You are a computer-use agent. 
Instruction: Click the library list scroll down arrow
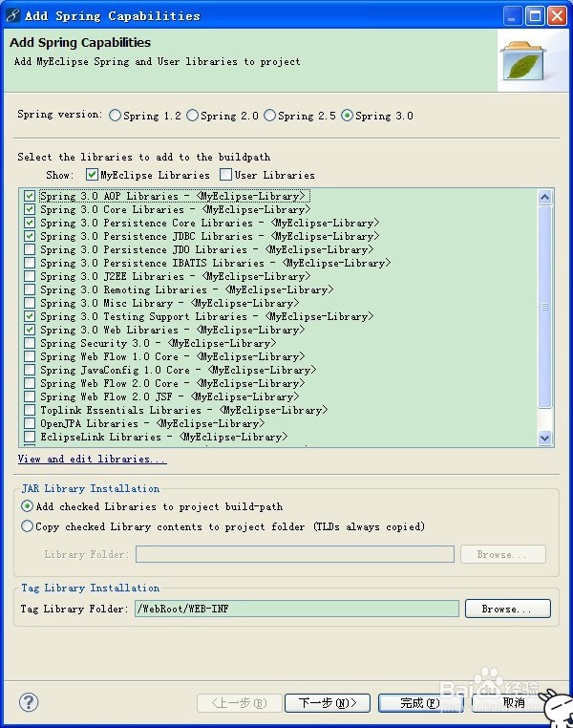pyautogui.click(x=544, y=438)
